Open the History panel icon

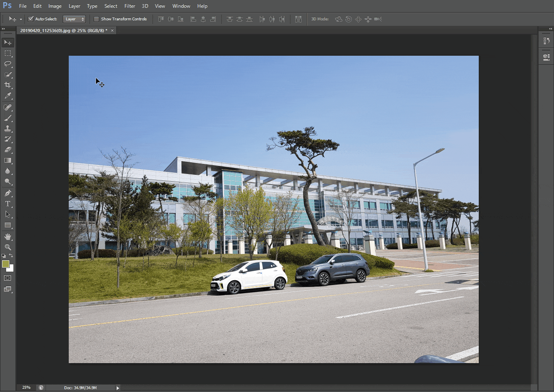point(546,41)
